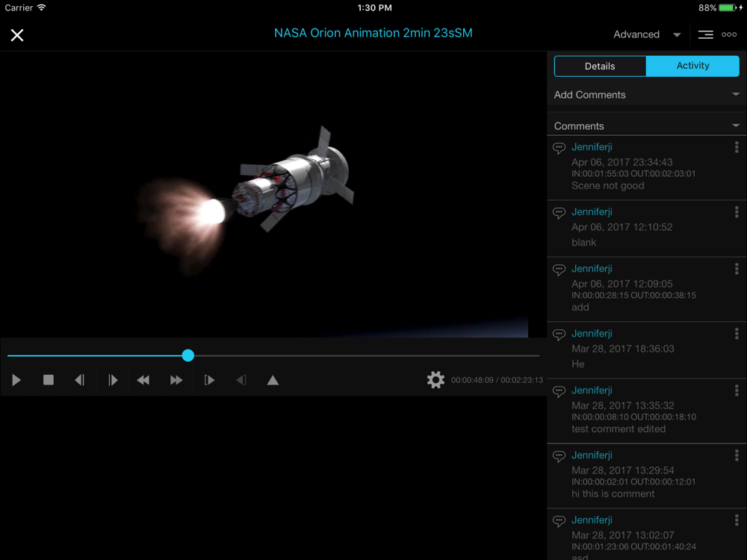The image size is (747, 560).
Task: Open options for 'test comment edited' comment
Action: tap(737, 391)
